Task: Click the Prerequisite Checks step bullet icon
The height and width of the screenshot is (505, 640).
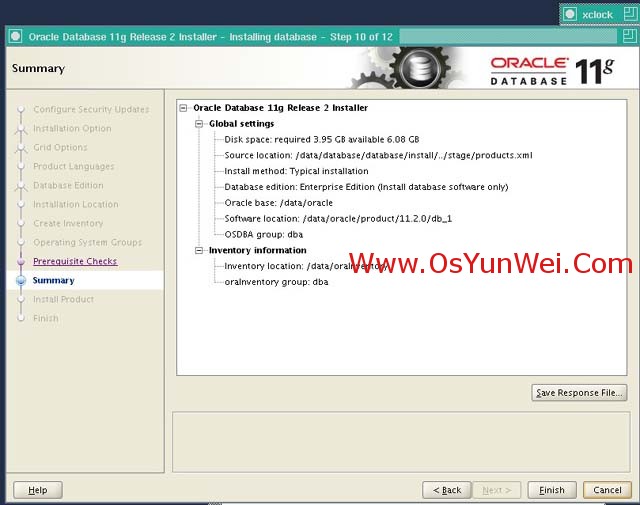Action: click(x=21, y=261)
